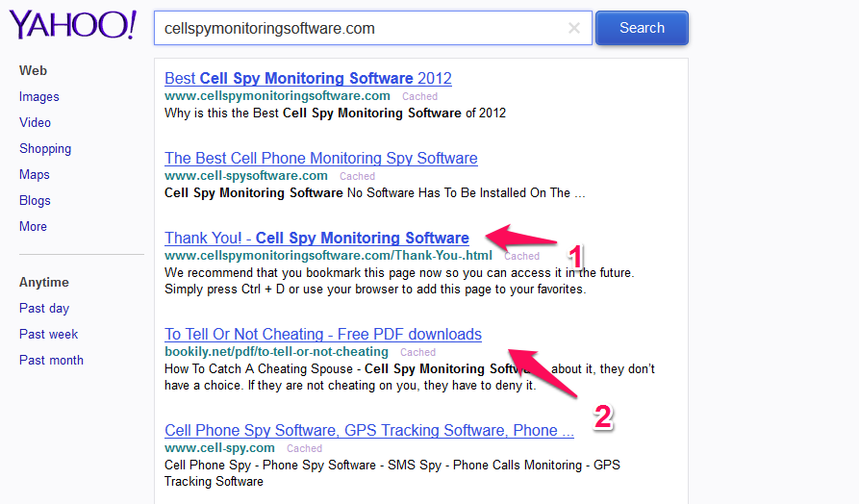Open the Images search category

pos(38,97)
